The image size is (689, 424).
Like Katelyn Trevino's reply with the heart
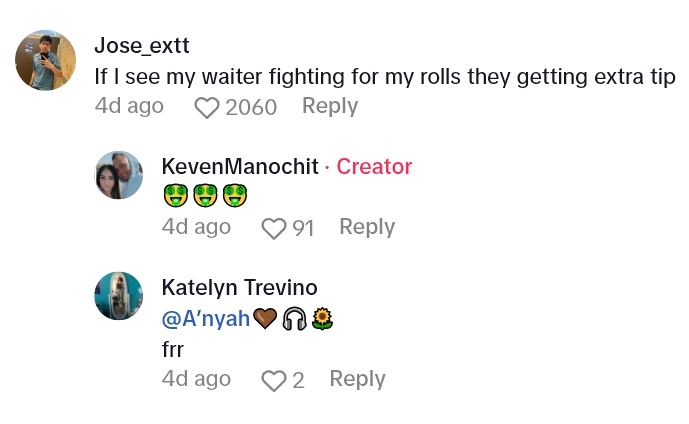273,380
